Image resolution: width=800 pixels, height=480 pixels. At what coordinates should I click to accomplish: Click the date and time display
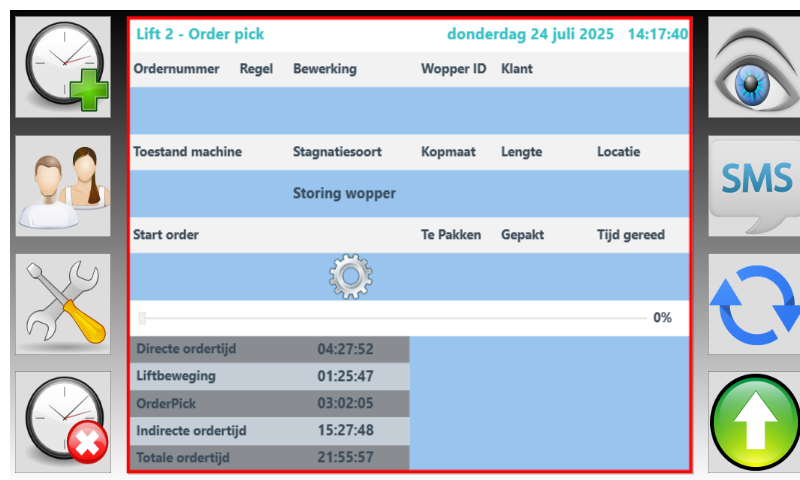(567, 34)
